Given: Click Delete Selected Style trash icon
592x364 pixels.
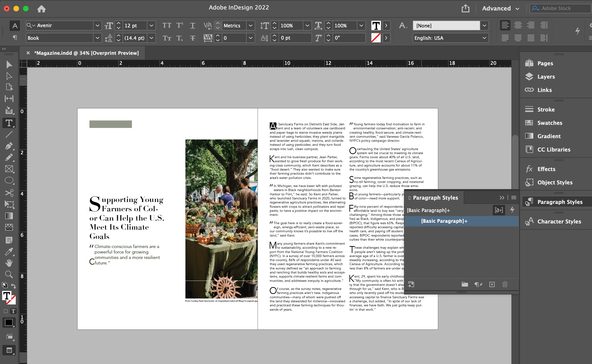Looking at the screenshot, I should (x=505, y=285).
